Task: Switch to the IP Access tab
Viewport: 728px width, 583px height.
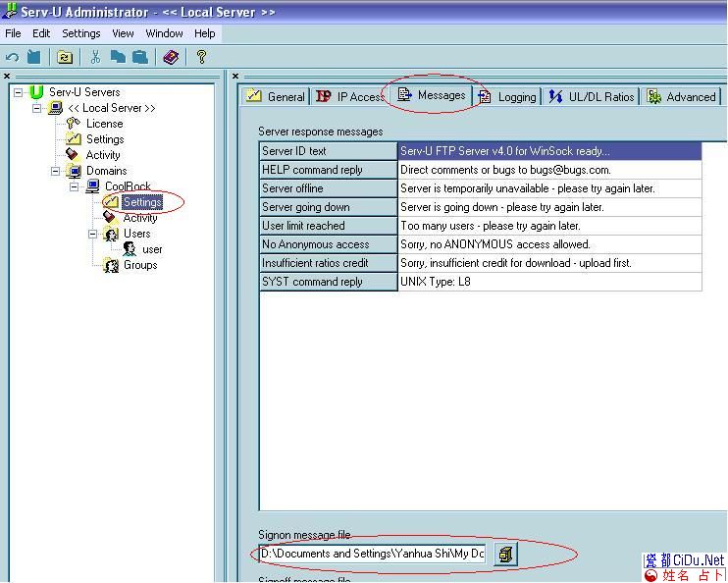Action: pos(350,96)
